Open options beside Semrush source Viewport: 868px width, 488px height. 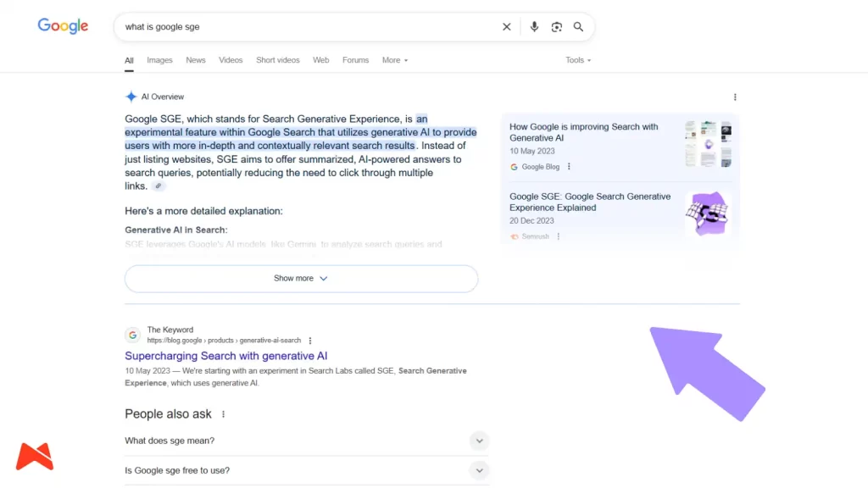[558, 236]
